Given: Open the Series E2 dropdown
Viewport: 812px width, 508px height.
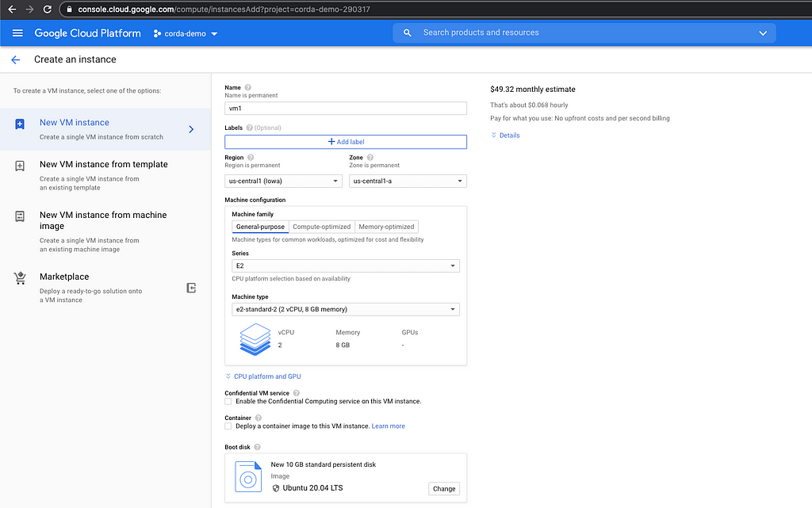Looking at the screenshot, I should click(346, 266).
